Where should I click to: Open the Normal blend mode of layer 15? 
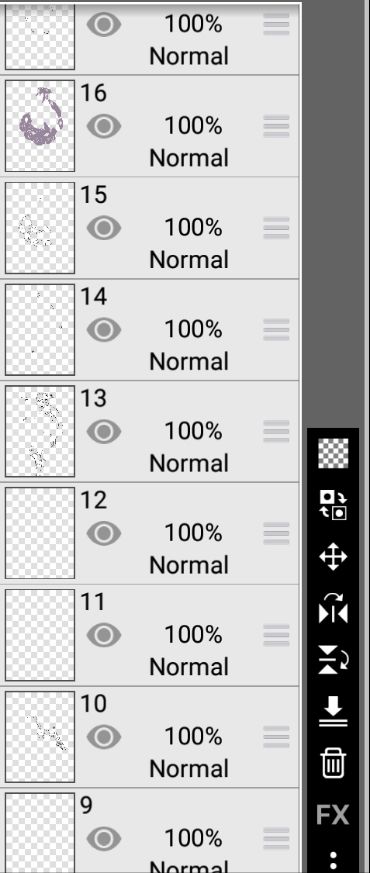click(189, 260)
